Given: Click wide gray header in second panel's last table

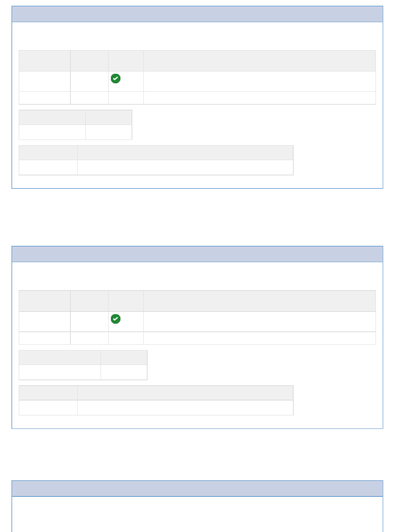Looking at the screenshot, I should 185,393.
